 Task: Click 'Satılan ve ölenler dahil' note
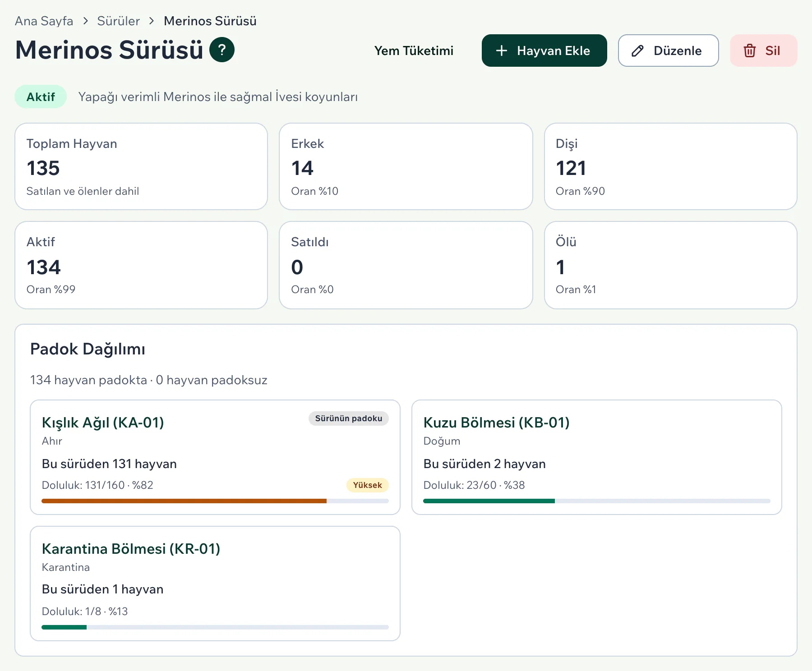83,191
